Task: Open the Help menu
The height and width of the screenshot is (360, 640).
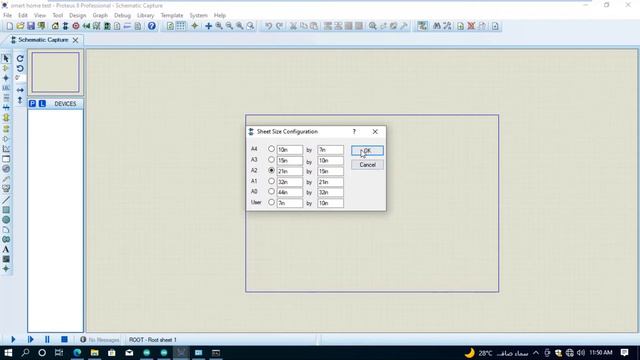Action: pos(220,15)
